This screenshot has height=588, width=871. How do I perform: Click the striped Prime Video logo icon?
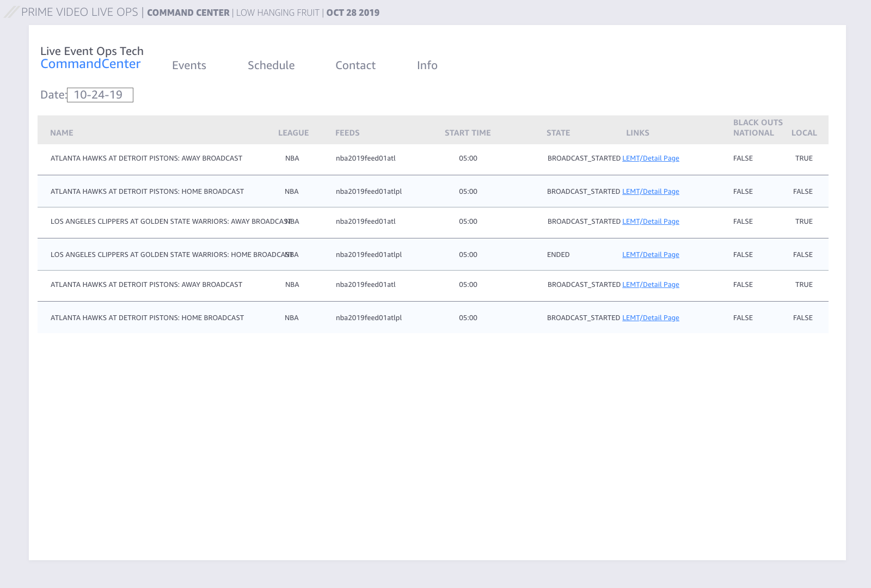tap(11, 12)
